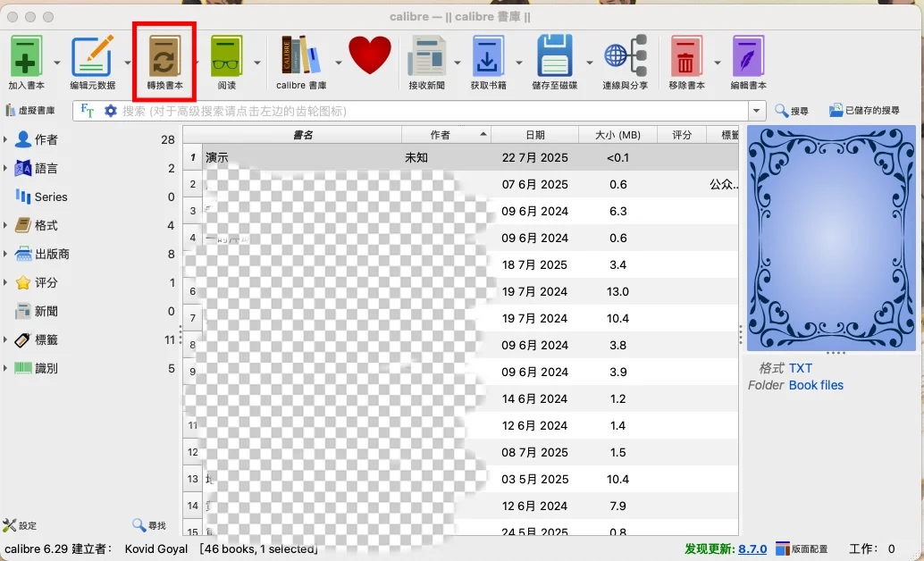Viewport: 924px width, 561px height.
Task: Open the dropdown arrow beside 移除書本
Action: click(718, 63)
